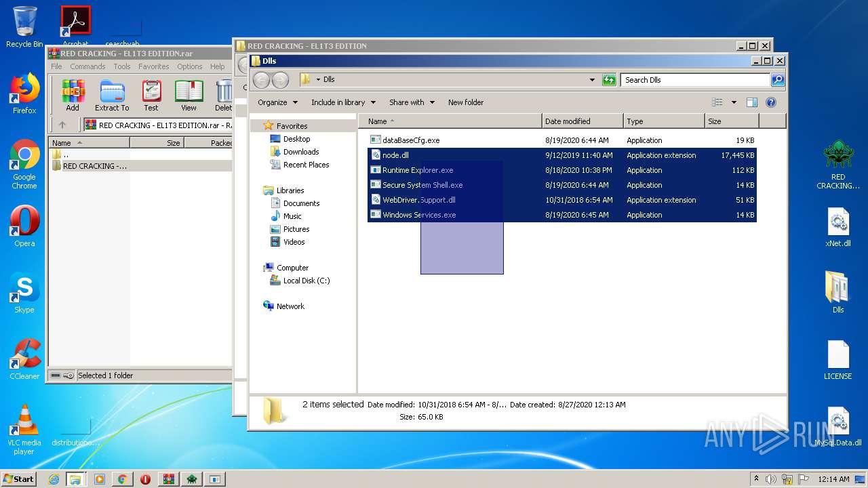The image size is (868, 488).
Task: Select the CCleaner desktop shortcut
Action: tap(24, 359)
